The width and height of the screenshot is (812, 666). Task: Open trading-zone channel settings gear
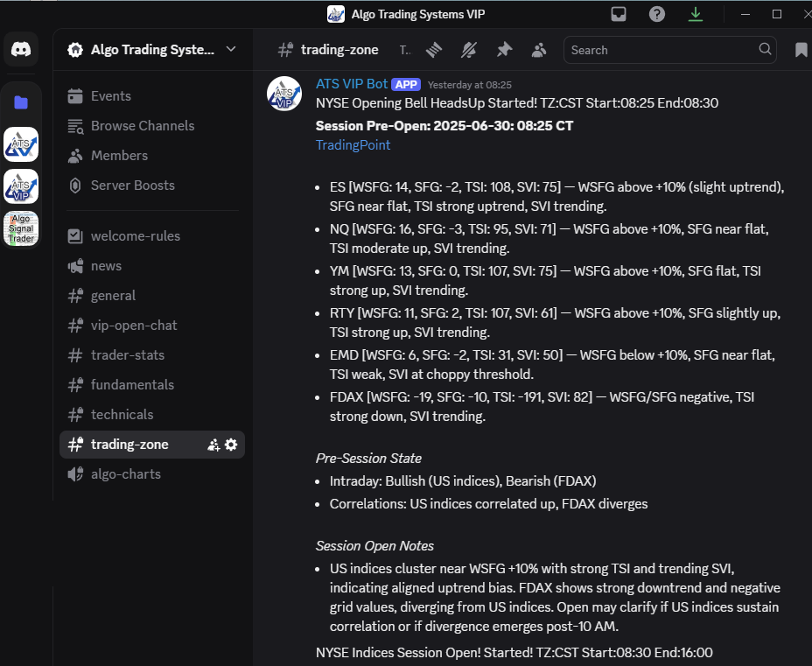pyautogui.click(x=231, y=445)
